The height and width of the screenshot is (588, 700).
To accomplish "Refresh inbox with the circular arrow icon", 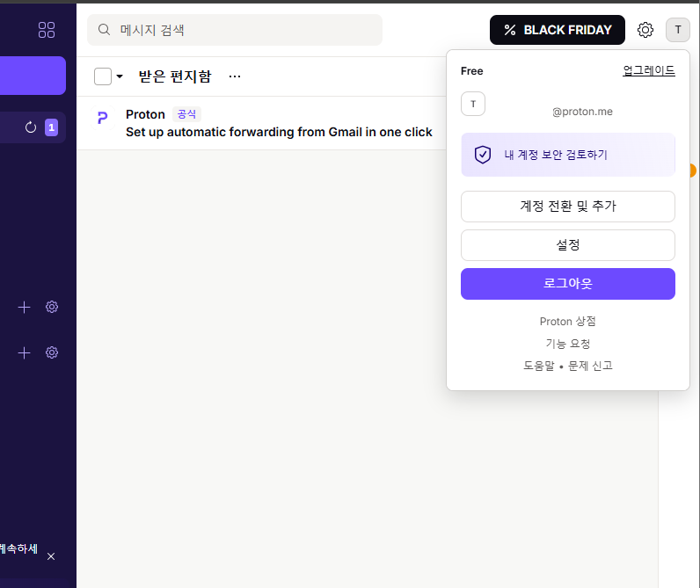I will coord(31,127).
